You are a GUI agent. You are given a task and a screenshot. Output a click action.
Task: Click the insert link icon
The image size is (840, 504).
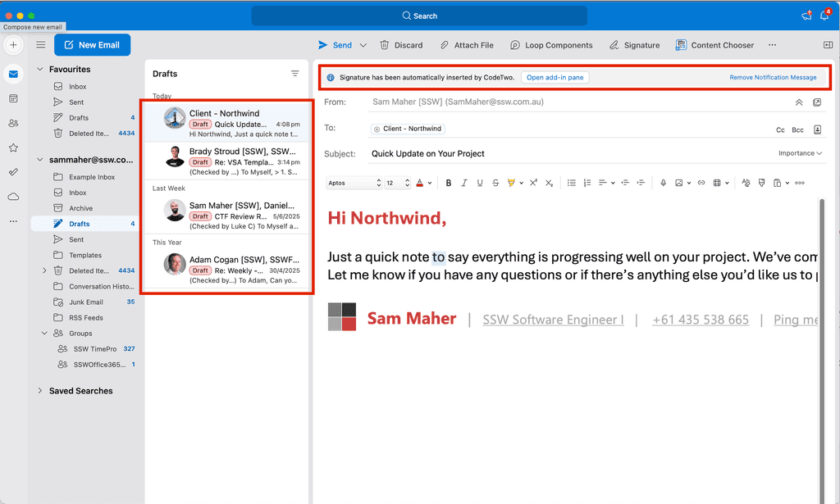point(701,183)
